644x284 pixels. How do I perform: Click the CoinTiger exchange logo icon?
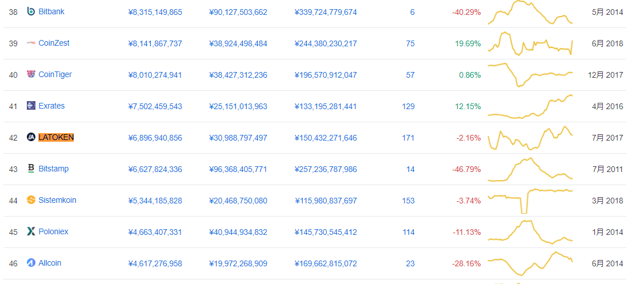[31, 74]
